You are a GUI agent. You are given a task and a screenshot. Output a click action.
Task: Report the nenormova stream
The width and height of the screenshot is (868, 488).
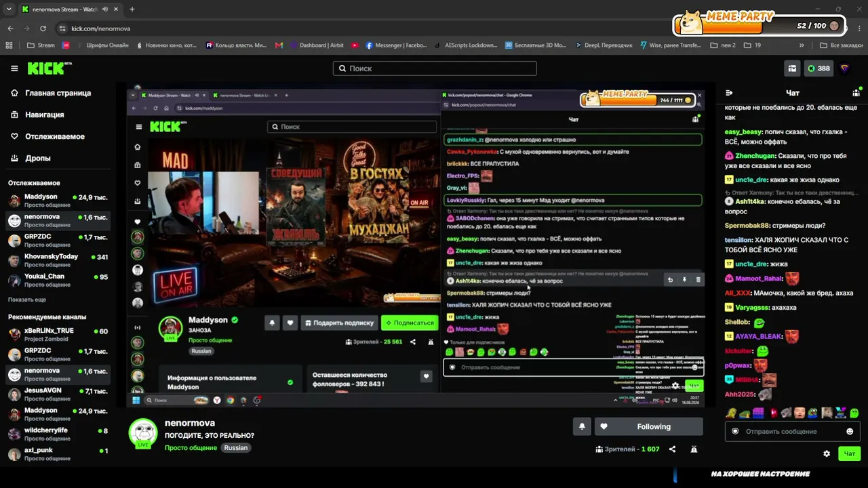click(x=694, y=449)
